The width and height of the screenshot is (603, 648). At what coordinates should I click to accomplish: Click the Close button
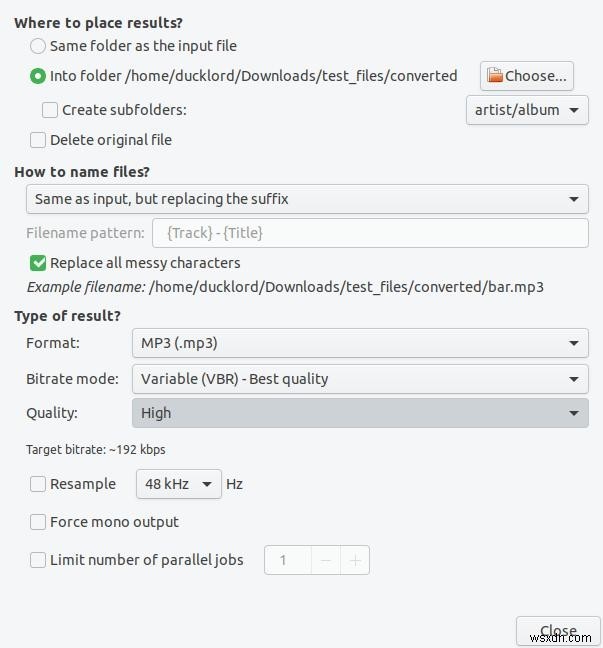point(558,631)
